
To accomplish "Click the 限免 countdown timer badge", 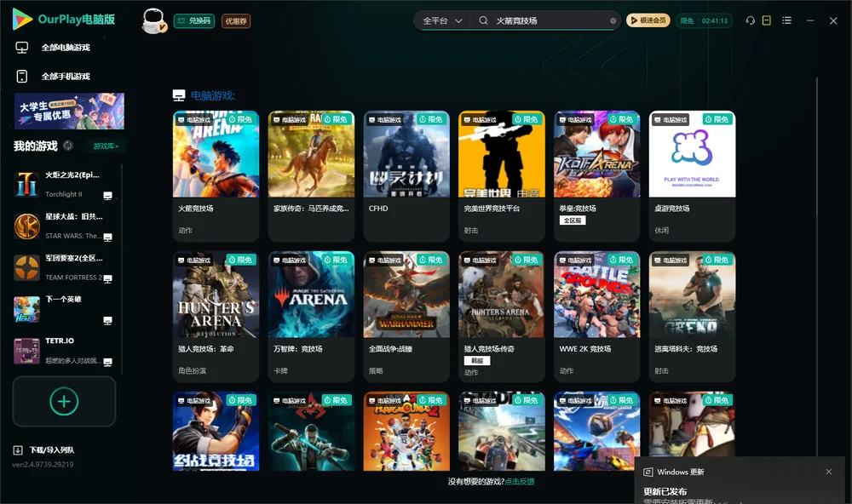I will pyautogui.click(x=704, y=20).
